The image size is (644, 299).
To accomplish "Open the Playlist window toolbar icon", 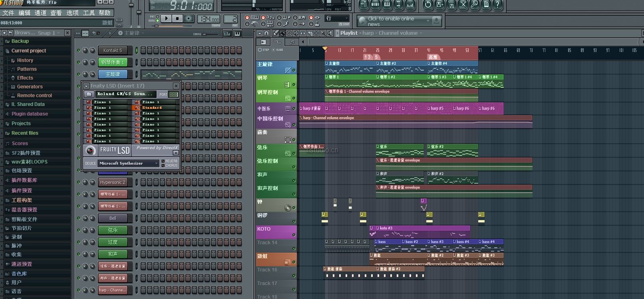I will click(364, 5).
